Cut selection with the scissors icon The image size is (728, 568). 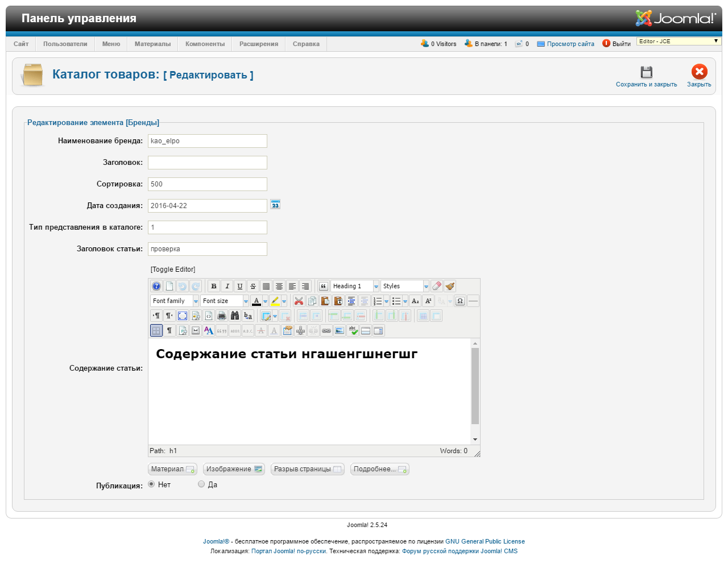[x=299, y=301]
